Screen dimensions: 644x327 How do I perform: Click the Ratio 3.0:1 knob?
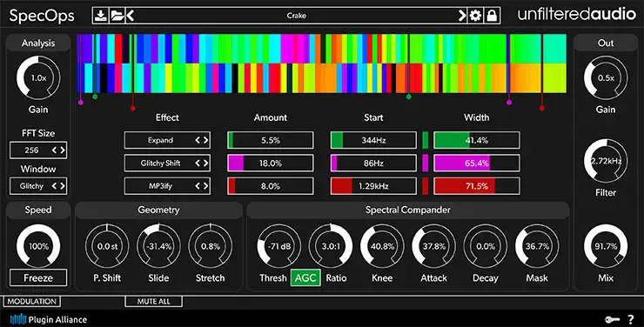pyautogui.click(x=331, y=246)
